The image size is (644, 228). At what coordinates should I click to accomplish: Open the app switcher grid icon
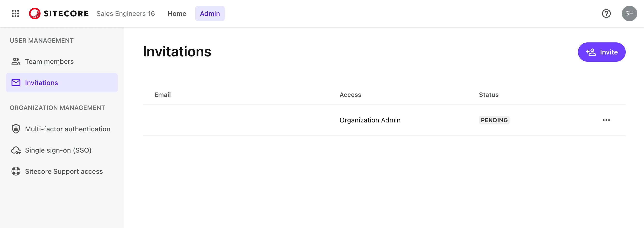click(15, 13)
